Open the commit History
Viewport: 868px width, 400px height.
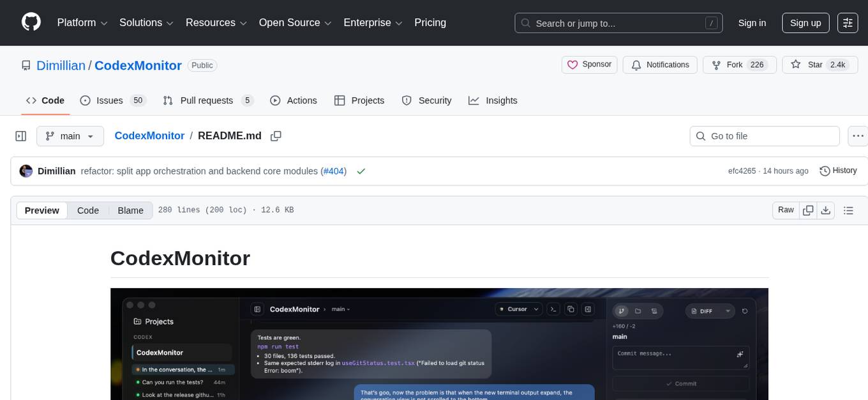coord(838,171)
